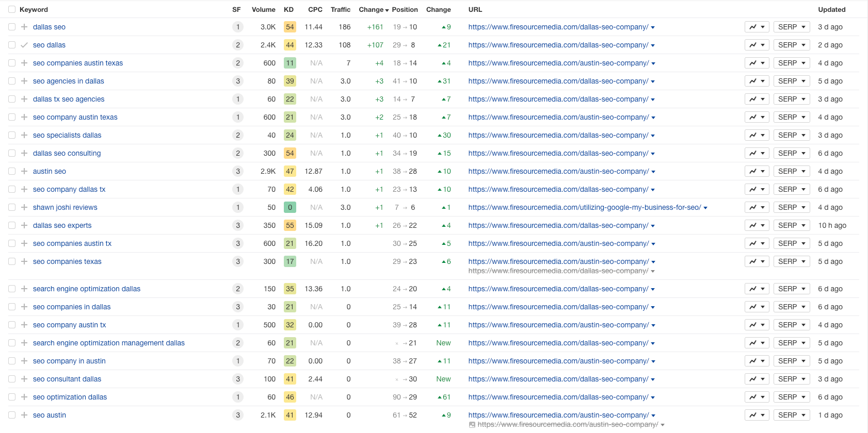
Task: Open position history chart for 'seo austin'
Action: coord(757,415)
